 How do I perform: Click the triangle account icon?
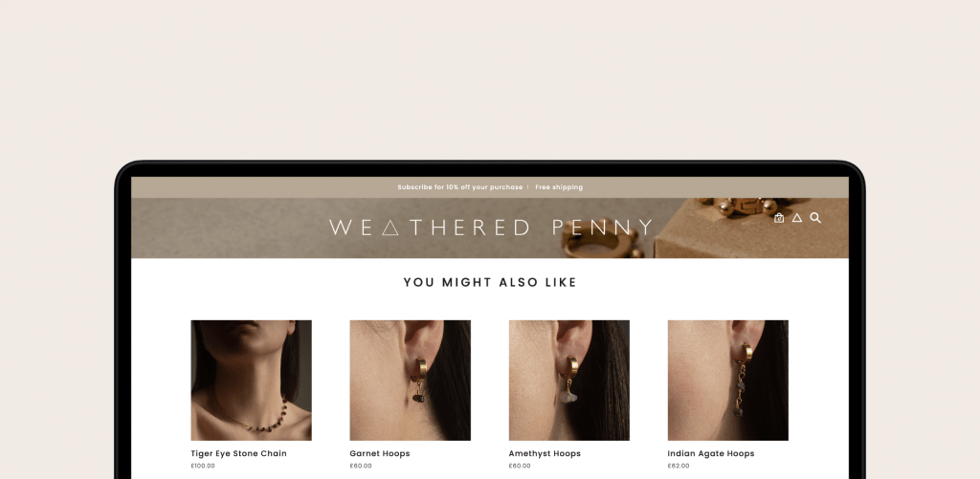coord(797,218)
